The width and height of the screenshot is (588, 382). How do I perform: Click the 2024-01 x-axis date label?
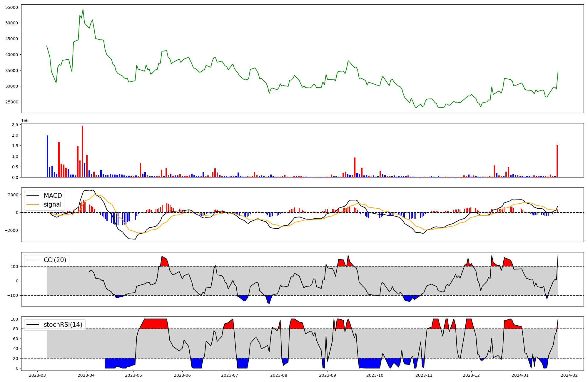[520, 375]
